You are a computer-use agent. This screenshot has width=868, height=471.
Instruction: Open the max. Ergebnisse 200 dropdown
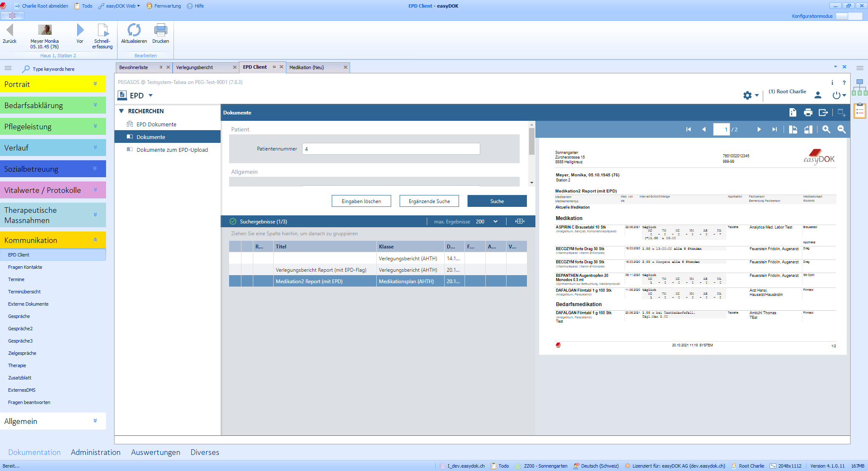click(495, 221)
